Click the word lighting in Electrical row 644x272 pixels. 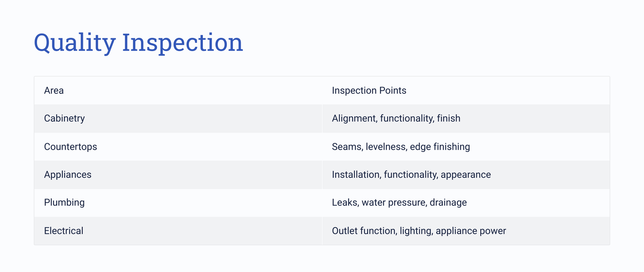point(416,231)
